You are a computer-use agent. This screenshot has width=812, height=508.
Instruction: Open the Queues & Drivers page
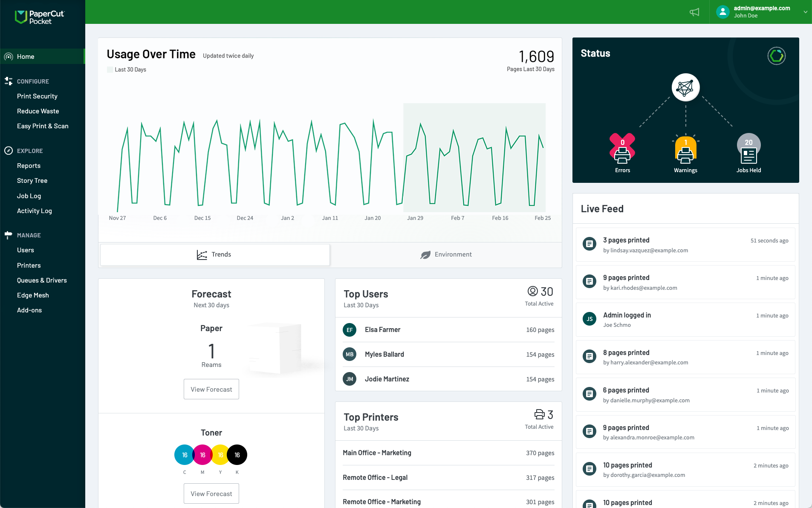coord(42,280)
